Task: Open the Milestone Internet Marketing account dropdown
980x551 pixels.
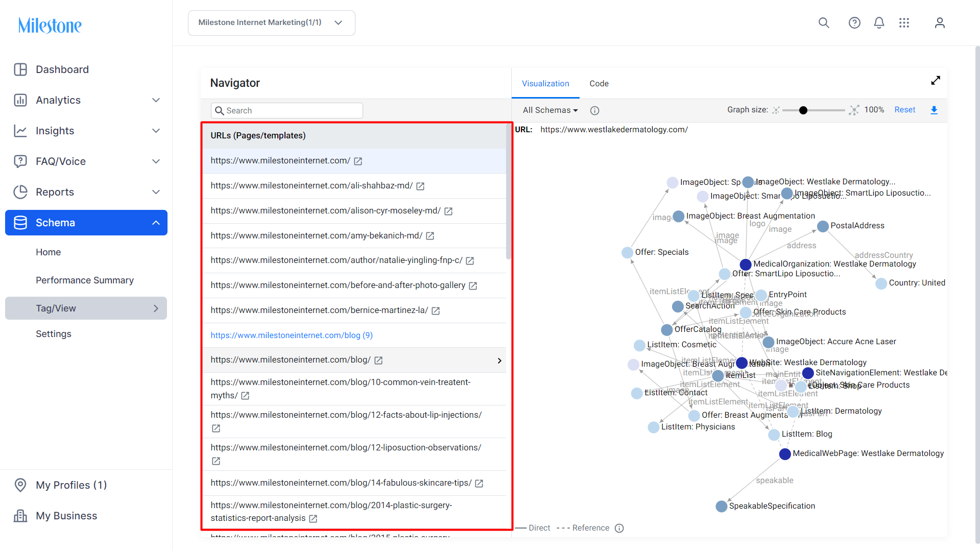Action: click(272, 23)
